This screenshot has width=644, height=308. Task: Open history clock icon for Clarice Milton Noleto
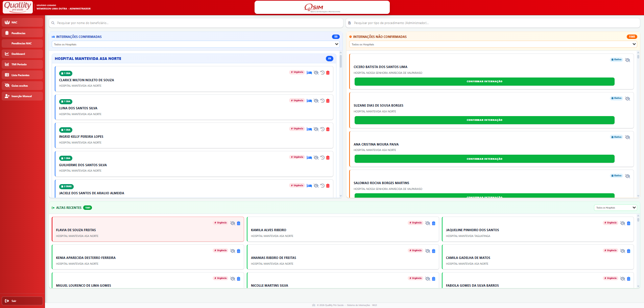point(323,72)
